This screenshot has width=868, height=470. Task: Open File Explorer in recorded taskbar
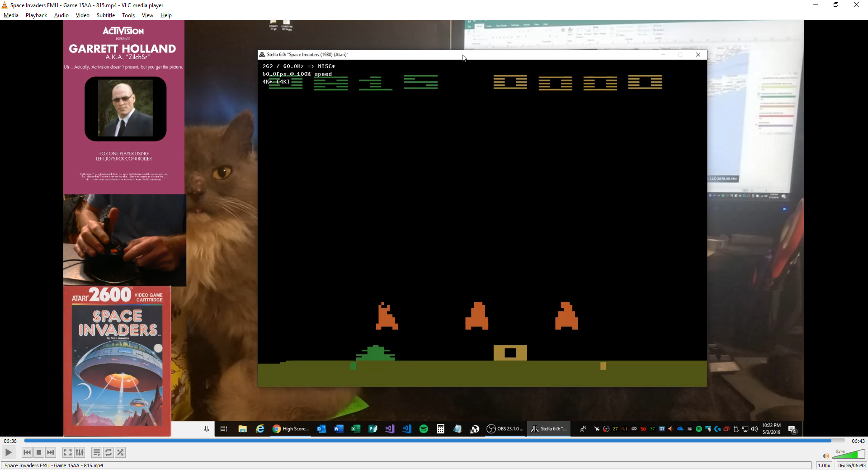click(x=243, y=429)
